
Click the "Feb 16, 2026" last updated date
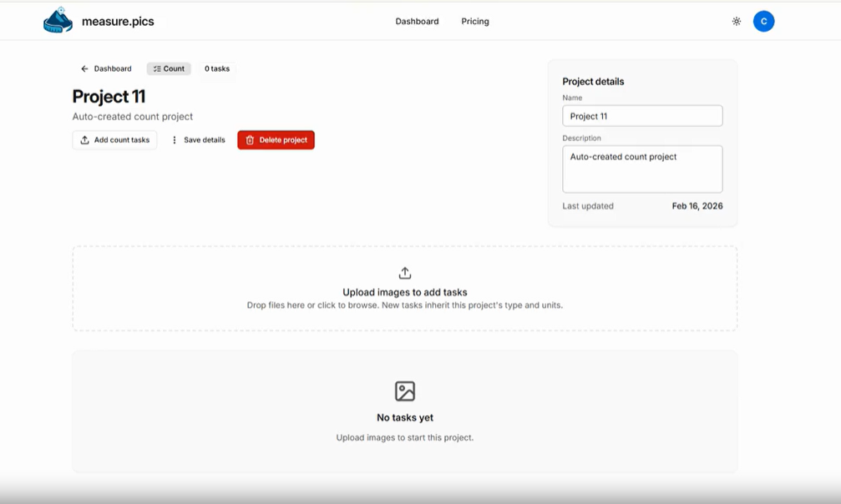(697, 206)
